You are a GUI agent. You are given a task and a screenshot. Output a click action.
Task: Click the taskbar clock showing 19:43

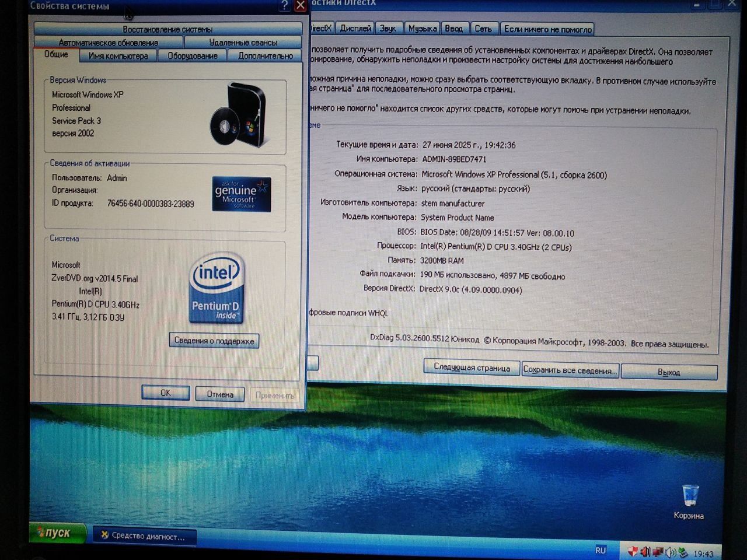[703, 554]
